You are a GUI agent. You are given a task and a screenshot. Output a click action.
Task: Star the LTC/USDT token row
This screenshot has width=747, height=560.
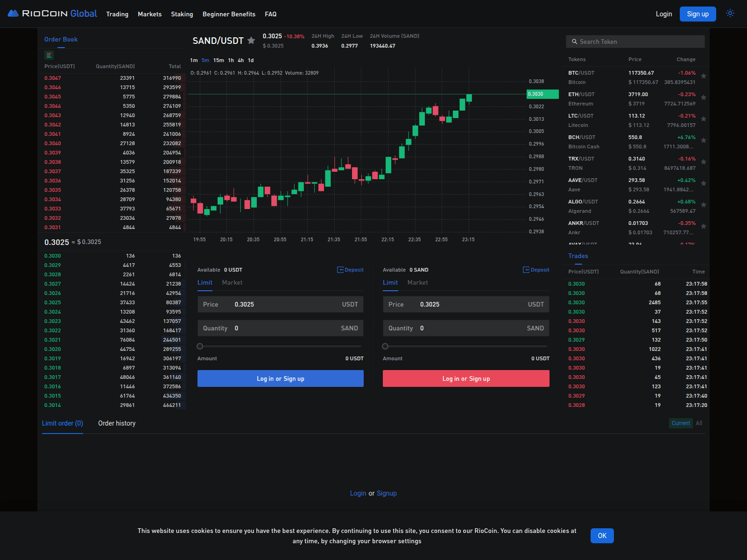pos(704,119)
